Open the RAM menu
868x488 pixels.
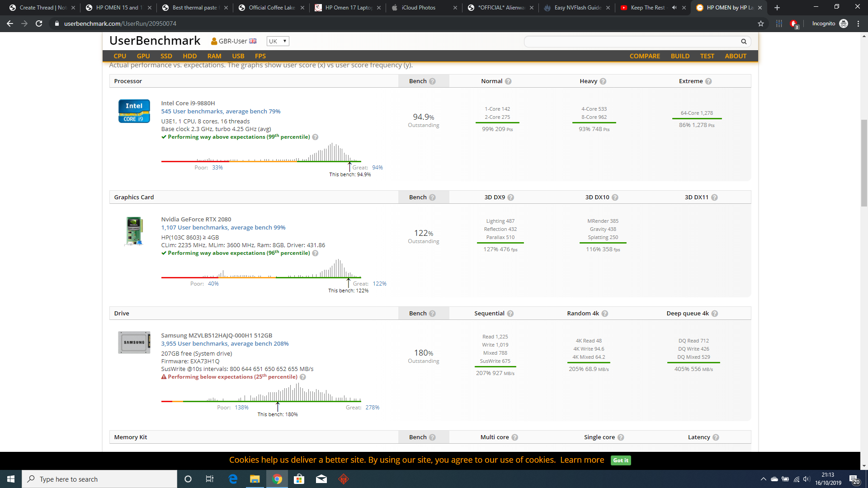click(x=214, y=56)
